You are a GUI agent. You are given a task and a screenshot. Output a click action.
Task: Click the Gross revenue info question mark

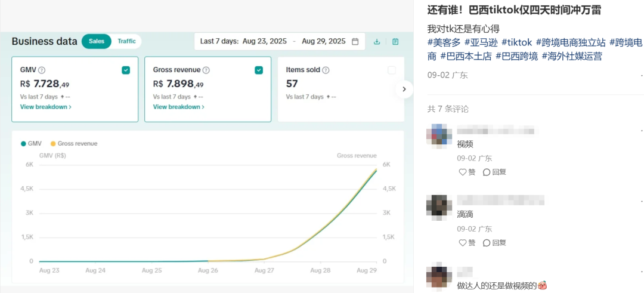[206, 70]
